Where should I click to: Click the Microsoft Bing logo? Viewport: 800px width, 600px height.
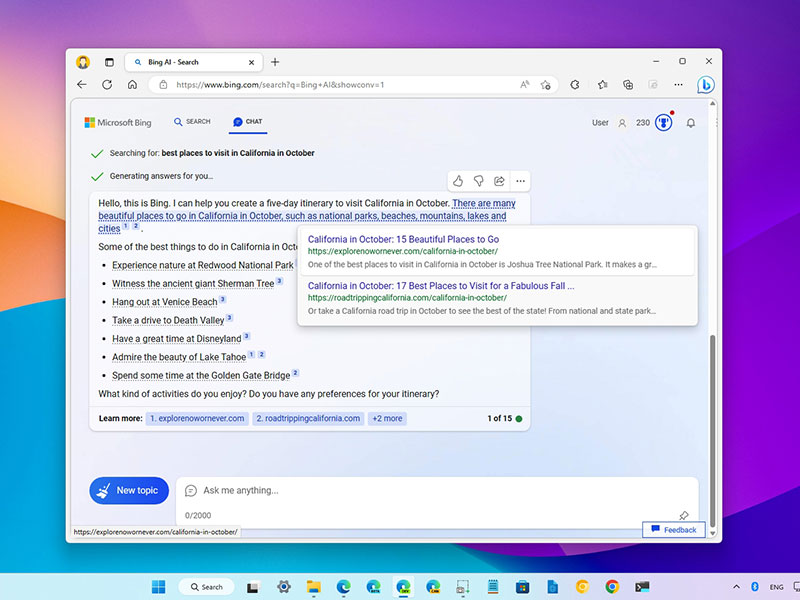click(x=118, y=122)
